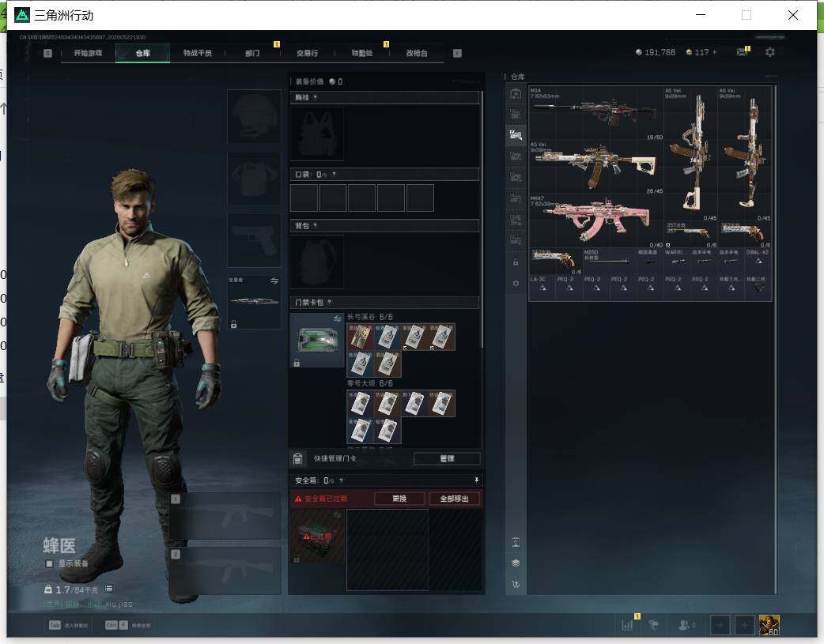Image resolution: width=824 pixels, height=644 pixels.
Task: Open the statistics chart icon in the bottom bar
Action: click(x=627, y=625)
